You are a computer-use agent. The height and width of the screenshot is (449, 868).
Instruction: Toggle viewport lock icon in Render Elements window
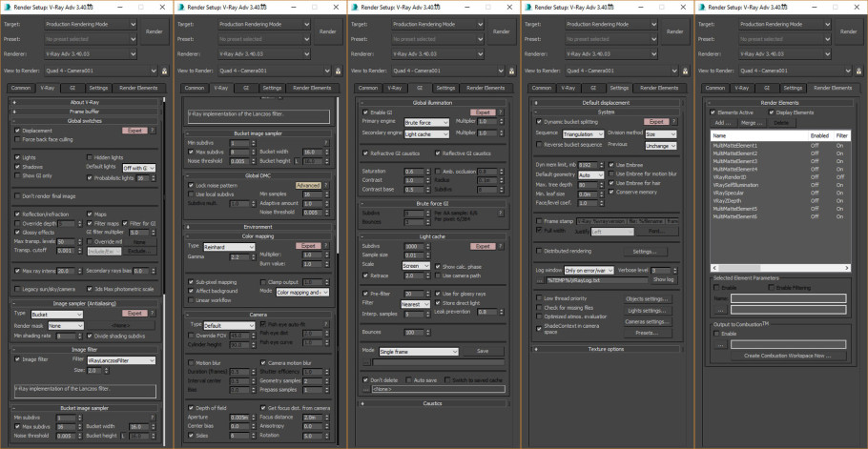click(859, 71)
